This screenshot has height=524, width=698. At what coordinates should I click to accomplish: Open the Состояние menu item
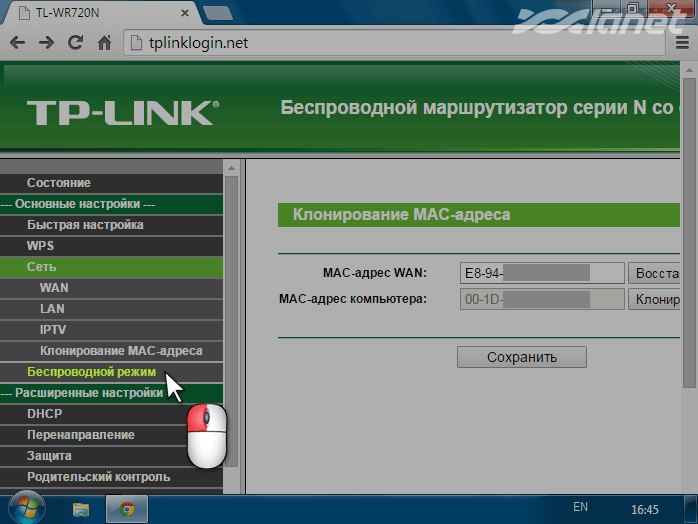coord(59,183)
